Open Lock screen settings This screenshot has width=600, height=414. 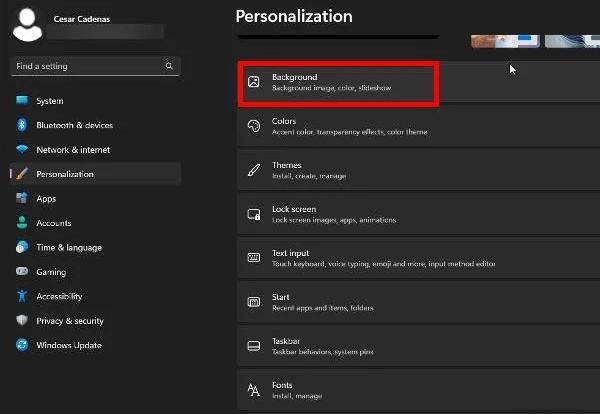click(419, 214)
